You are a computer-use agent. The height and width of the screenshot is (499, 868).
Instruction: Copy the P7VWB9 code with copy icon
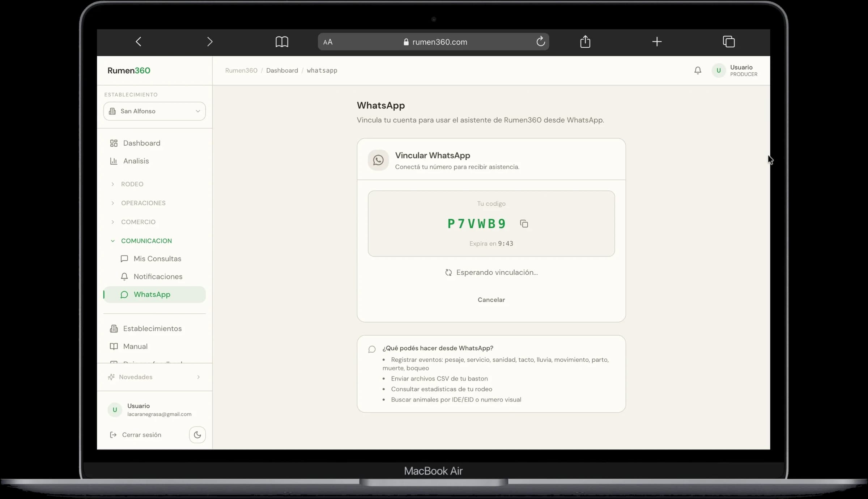(524, 224)
